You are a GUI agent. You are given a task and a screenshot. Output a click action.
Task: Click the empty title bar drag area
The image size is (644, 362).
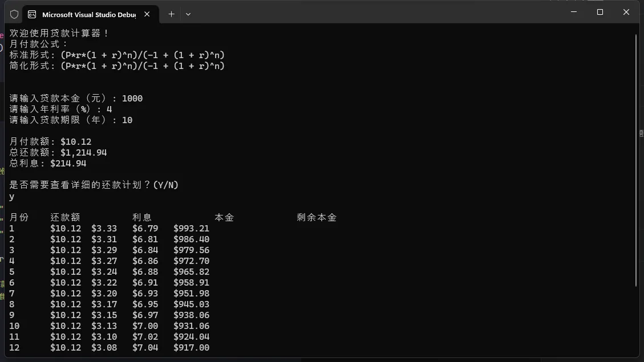[x=371, y=12]
